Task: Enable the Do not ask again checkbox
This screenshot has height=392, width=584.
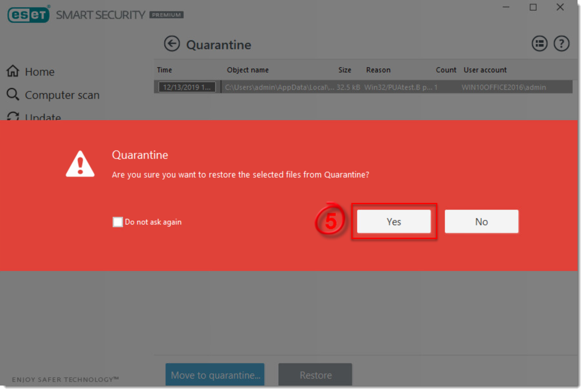Action: click(117, 222)
